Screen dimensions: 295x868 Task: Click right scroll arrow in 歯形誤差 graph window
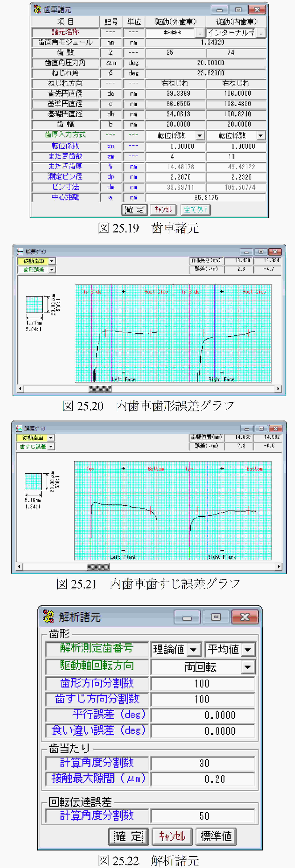coord(278,389)
